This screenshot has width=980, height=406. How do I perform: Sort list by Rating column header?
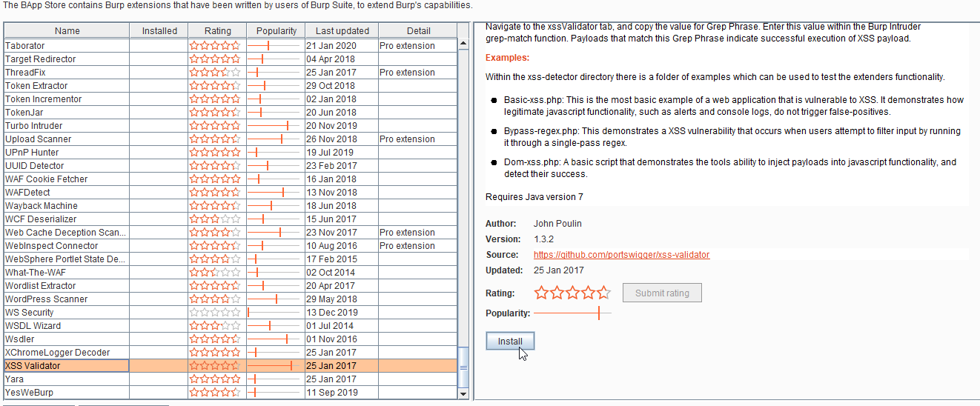(x=217, y=31)
